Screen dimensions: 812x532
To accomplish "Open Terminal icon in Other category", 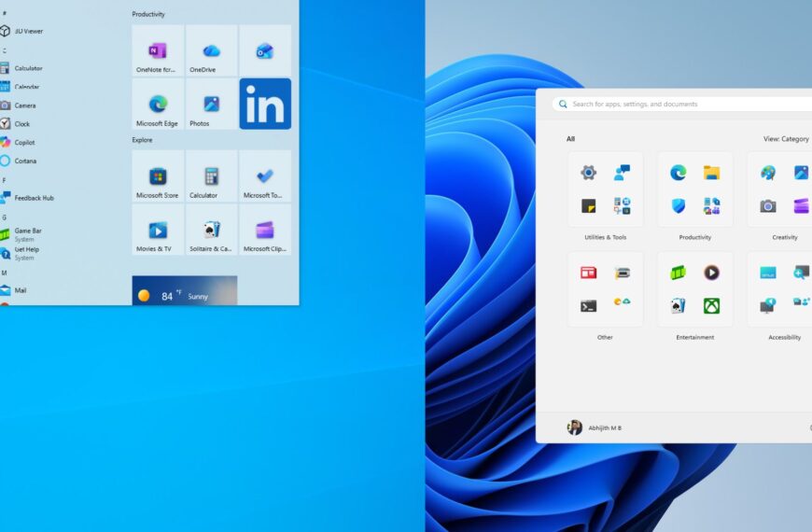I will click(x=588, y=306).
